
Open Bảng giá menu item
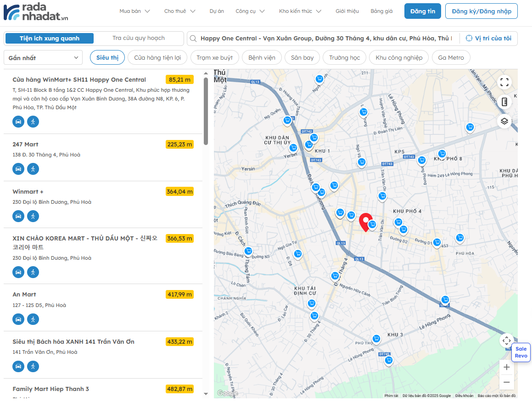tap(381, 11)
